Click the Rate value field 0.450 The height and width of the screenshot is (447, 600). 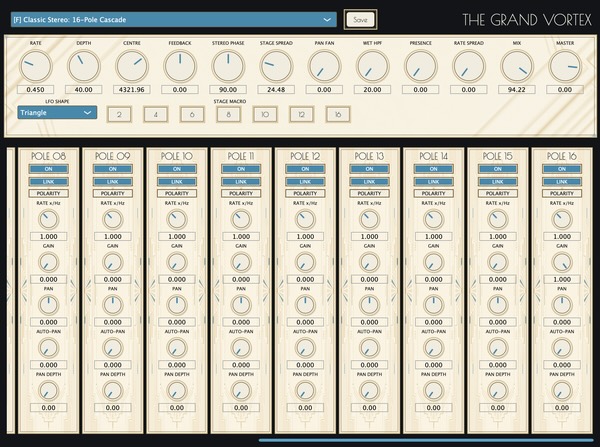[x=36, y=90]
